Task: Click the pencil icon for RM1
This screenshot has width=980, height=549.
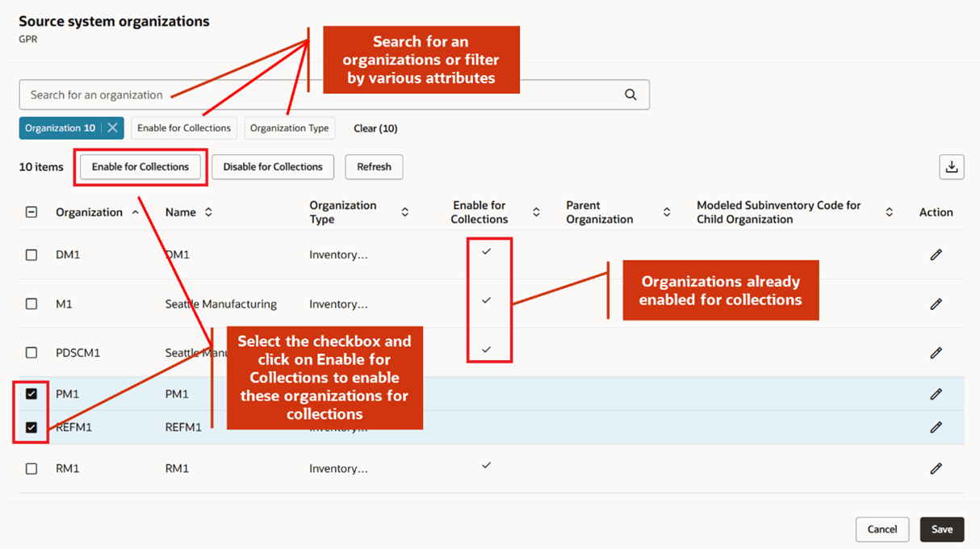Action: coord(936,467)
